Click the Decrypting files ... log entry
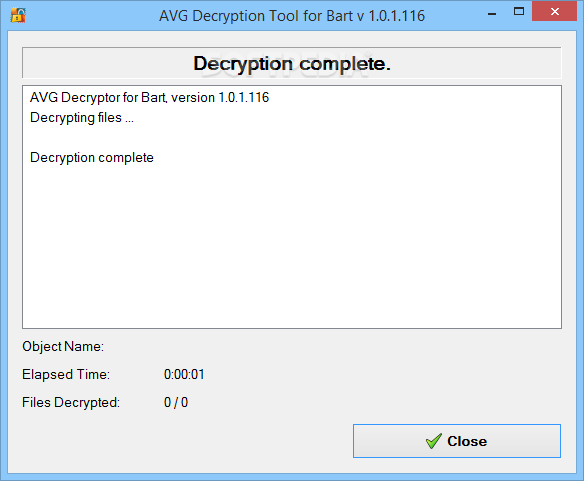The height and width of the screenshot is (481, 584). tap(82, 118)
